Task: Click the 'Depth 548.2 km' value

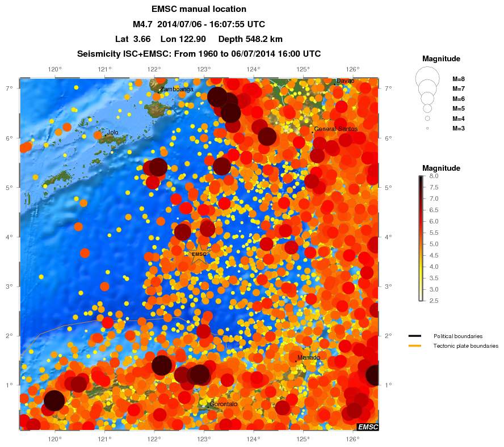Action: click(250, 39)
